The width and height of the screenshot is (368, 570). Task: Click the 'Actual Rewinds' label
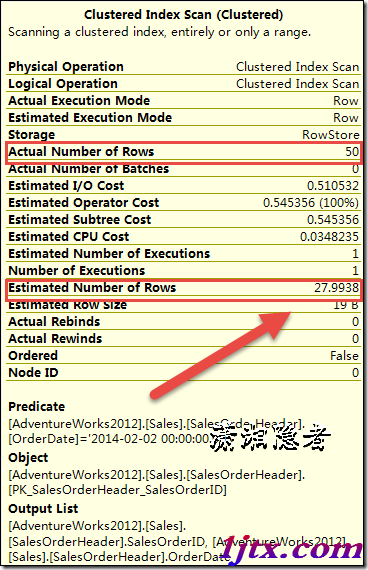pyautogui.click(x=55, y=339)
